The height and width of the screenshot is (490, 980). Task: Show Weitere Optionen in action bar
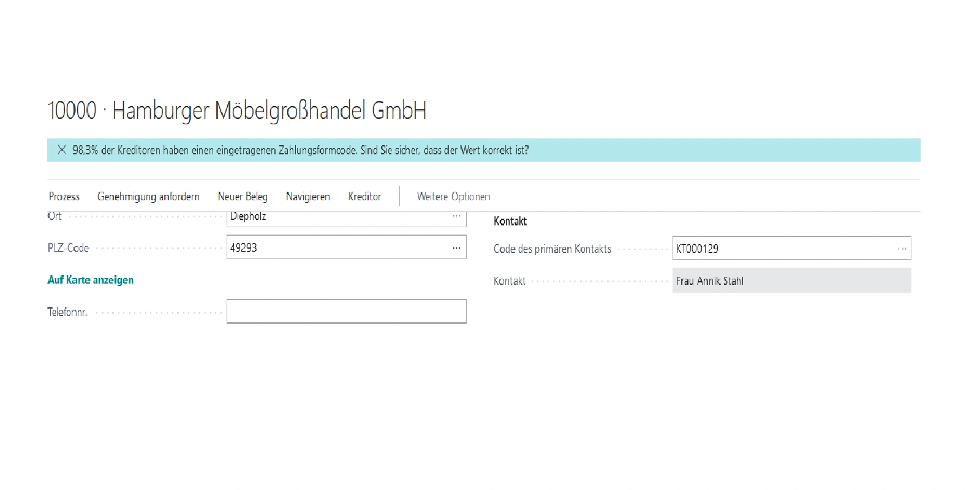point(453,197)
